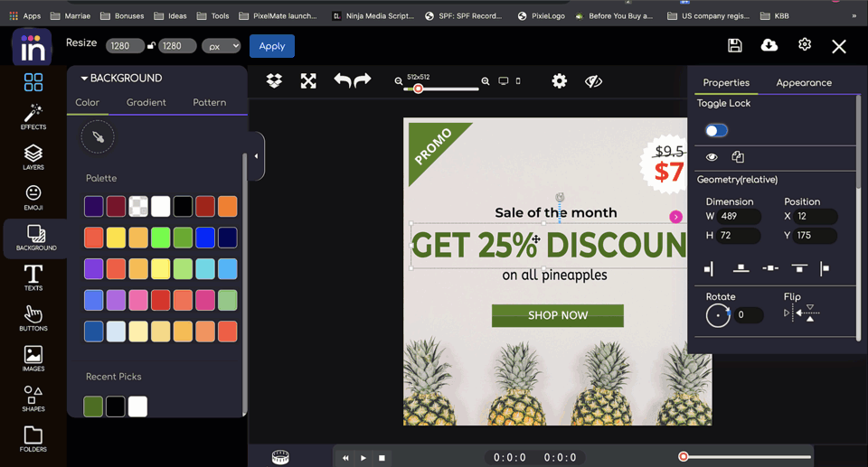Switch to the Gradient tab
868x467 pixels.
146,102
